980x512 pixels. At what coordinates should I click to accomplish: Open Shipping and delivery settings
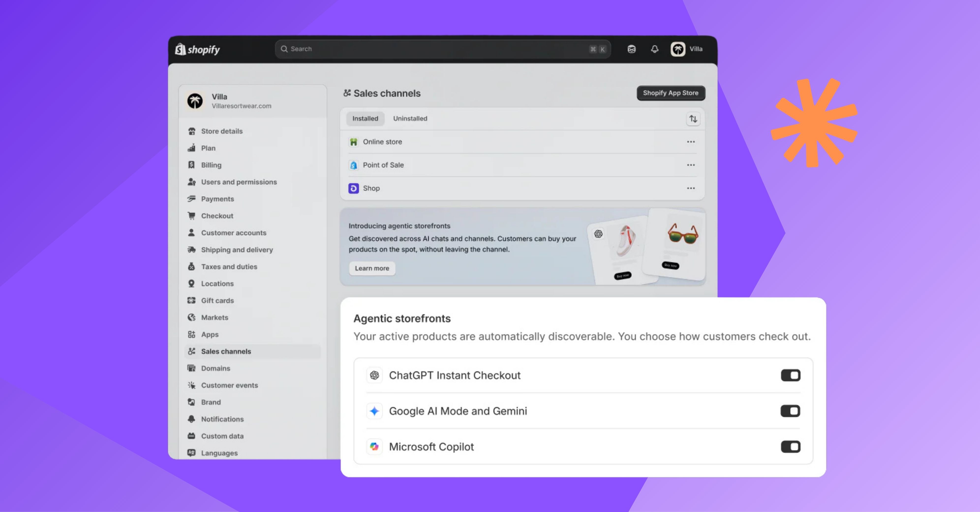pos(237,250)
